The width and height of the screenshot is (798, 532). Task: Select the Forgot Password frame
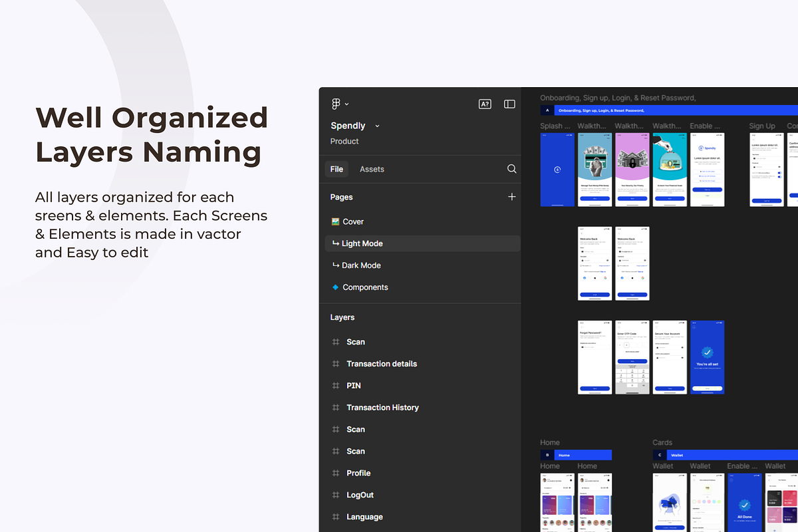[595, 357]
